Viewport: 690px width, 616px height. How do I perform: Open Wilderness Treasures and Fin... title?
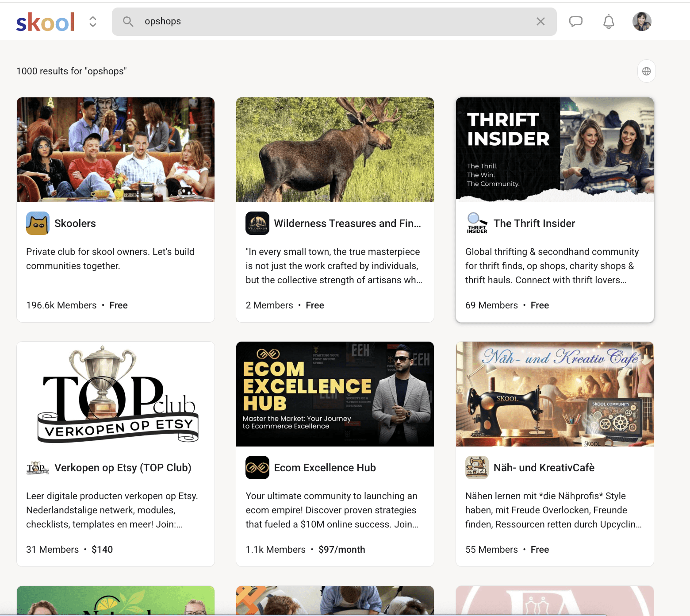click(x=348, y=223)
